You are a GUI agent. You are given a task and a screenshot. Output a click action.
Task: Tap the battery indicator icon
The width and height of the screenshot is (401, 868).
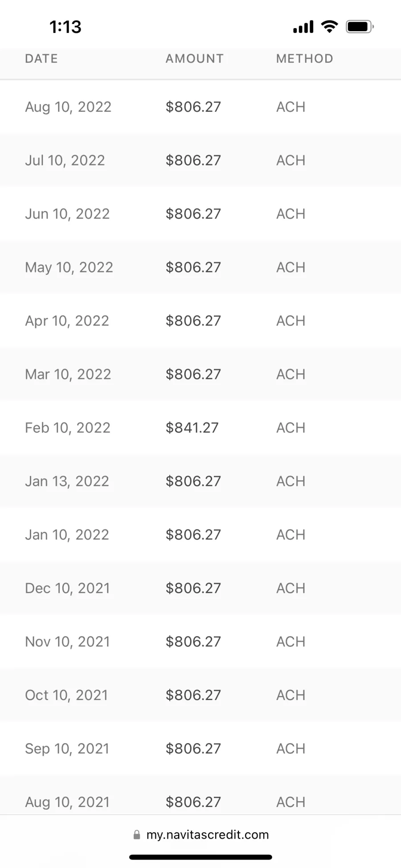click(x=360, y=27)
